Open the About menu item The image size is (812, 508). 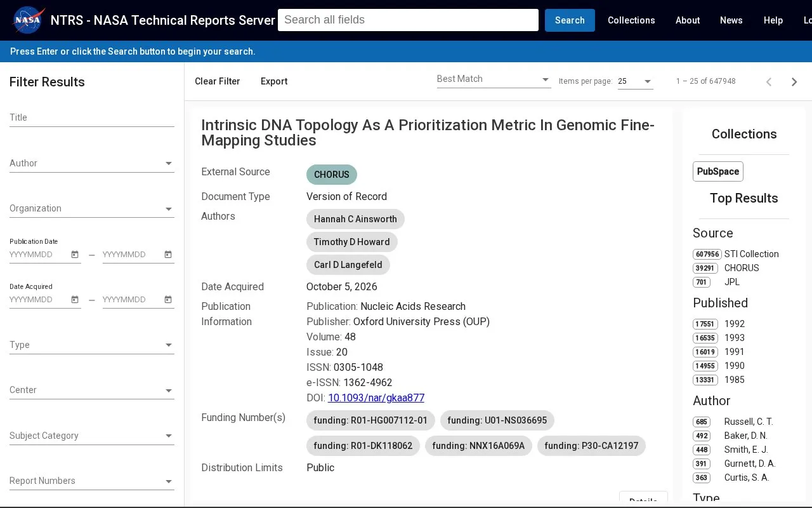tap(688, 20)
